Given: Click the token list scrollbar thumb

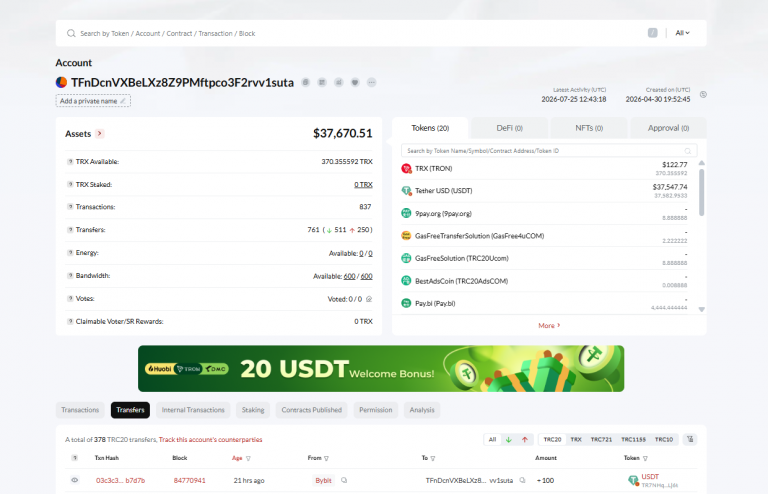Looking at the screenshot, I should point(701,192).
